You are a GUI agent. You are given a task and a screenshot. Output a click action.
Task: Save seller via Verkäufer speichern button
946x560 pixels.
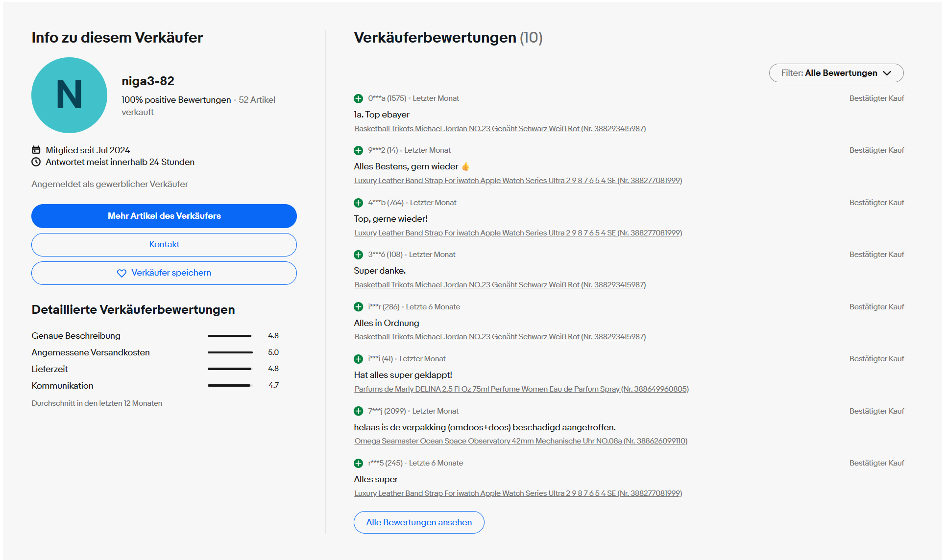164,273
